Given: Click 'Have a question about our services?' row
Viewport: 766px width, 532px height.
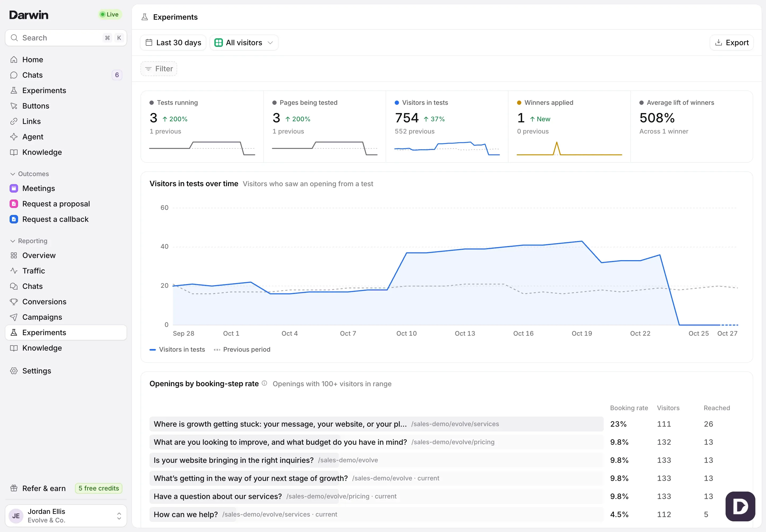Looking at the screenshot, I should (x=447, y=496).
